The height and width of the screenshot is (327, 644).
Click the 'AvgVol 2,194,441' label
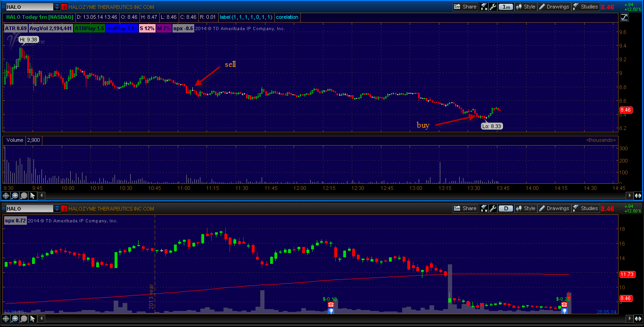click(50, 28)
